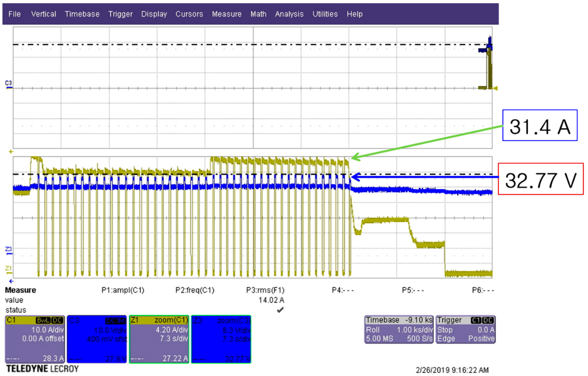Open the Help menu
Image resolution: width=588 pixels, height=376 pixels.
355,14
